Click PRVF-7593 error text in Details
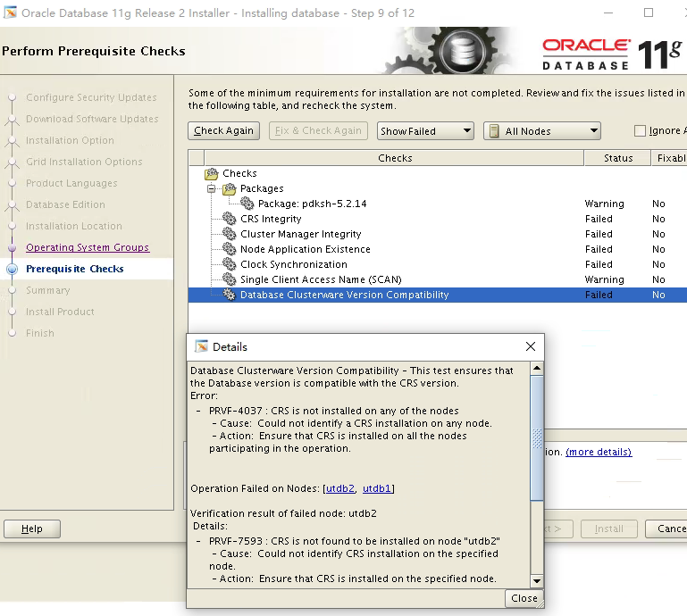The width and height of the screenshot is (687, 616). click(355, 541)
